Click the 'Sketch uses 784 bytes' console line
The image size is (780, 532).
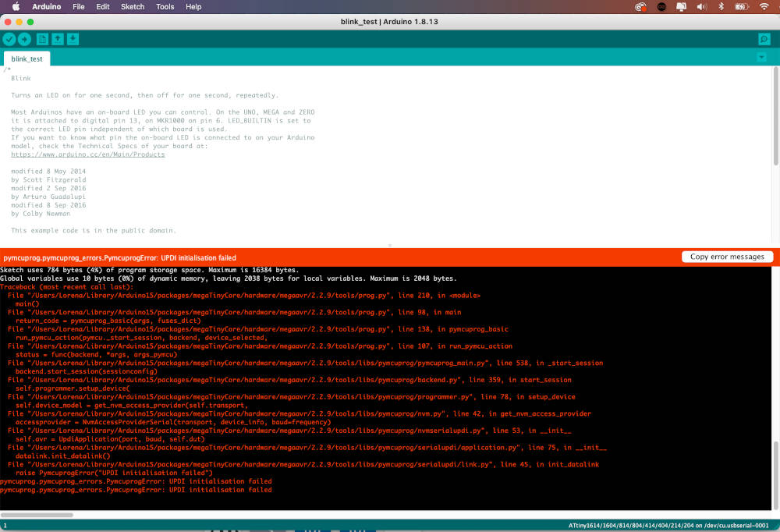(149, 270)
